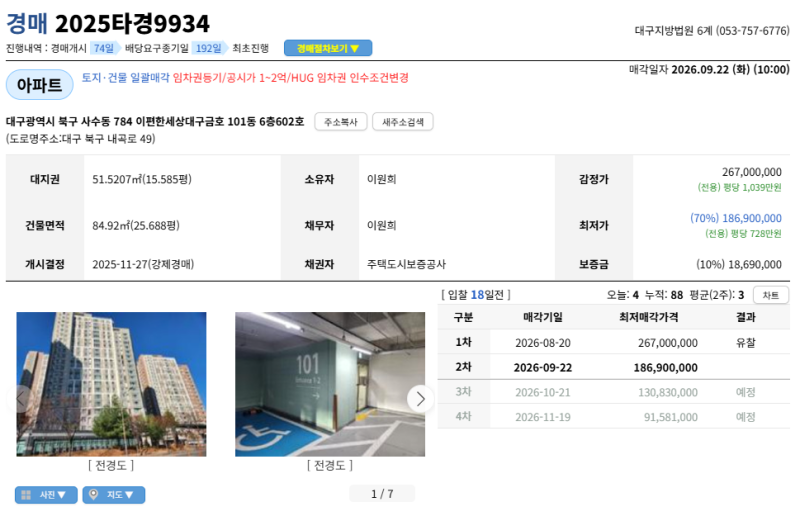Click 개시결정 value 2025-11-27(강제경매)

pos(143,264)
